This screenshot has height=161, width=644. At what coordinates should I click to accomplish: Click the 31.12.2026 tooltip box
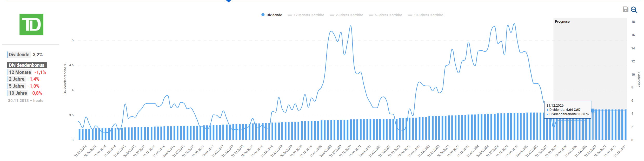(x=567, y=110)
